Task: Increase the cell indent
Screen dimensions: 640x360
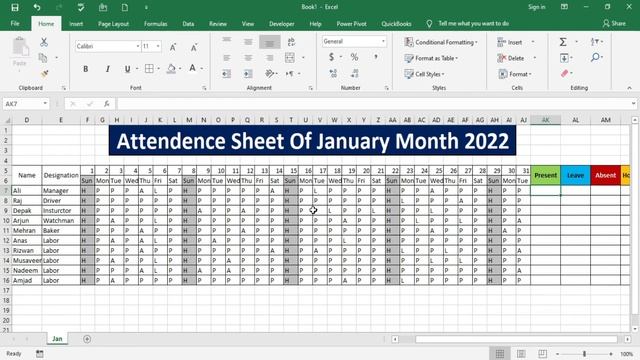Action: [248, 74]
